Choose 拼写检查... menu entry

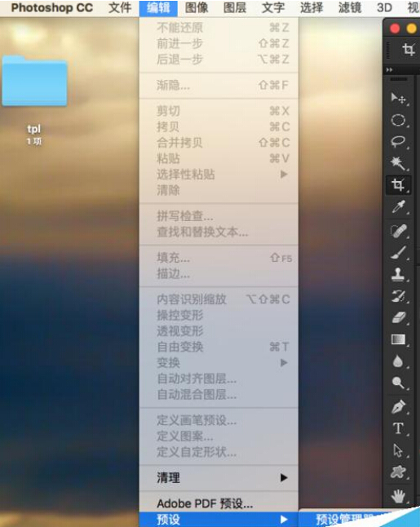click(x=219, y=216)
